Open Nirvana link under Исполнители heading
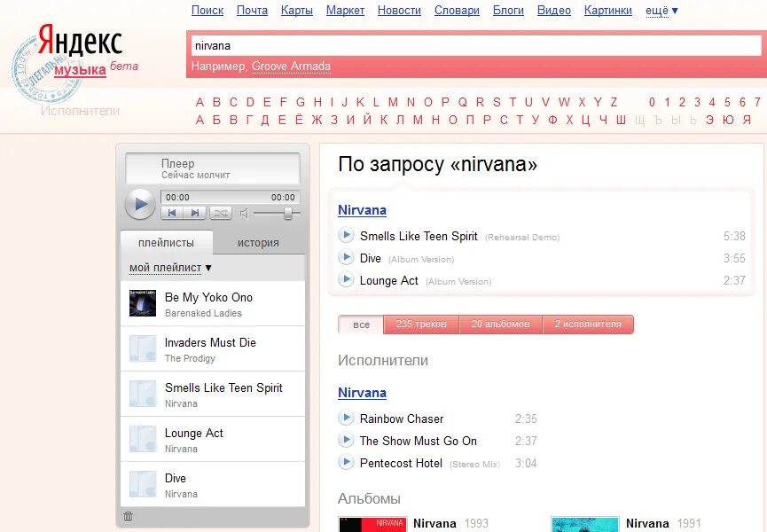Viewport: 767px width, 532px height. pos(362,393)
